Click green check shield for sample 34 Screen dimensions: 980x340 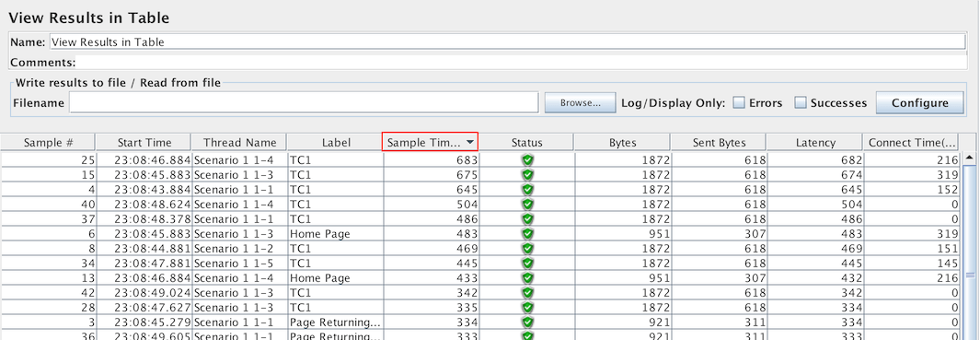click(x=527, y=263)
